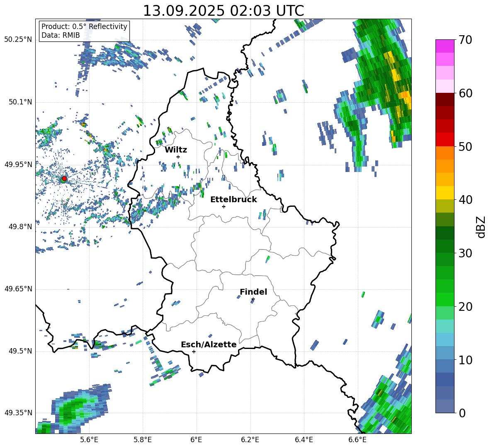Click the Findel city label
The image size is (491, 448).
pos(253,292)
